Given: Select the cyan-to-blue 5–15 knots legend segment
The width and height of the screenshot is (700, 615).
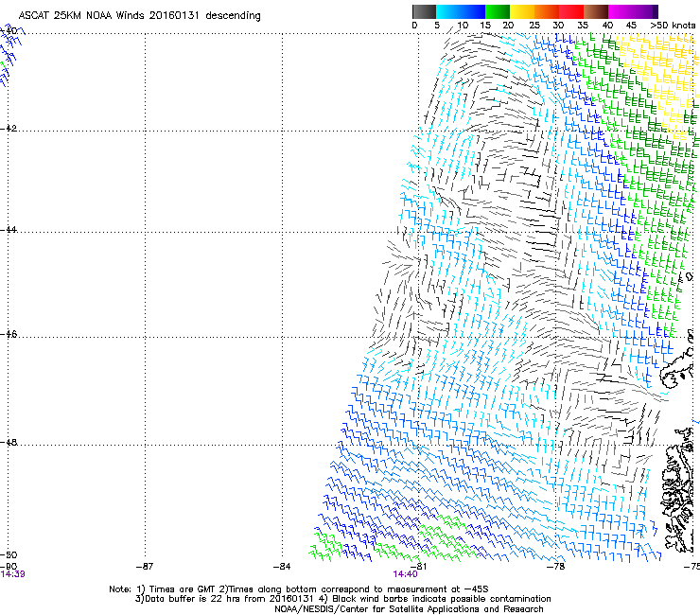Looking at the screenshot, I should tap(461, 11).
